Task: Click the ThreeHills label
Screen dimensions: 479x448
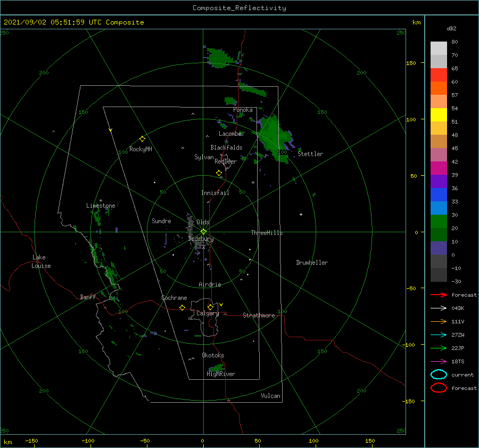Action: pos(267,233)
